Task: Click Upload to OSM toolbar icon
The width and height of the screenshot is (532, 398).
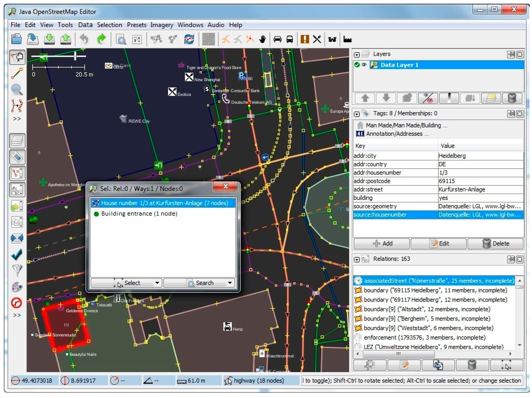Action: (x=65, y=39)
